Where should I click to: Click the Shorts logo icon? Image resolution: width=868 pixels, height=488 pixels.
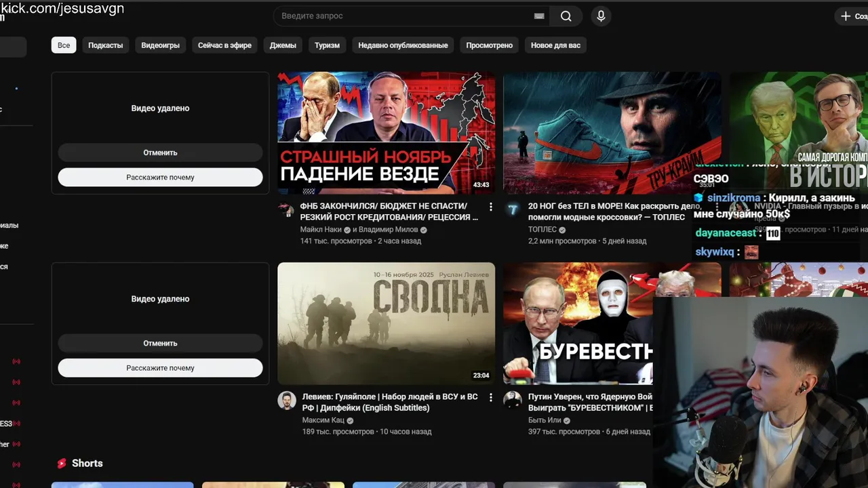pyautogui.click(x=62, y=464)
